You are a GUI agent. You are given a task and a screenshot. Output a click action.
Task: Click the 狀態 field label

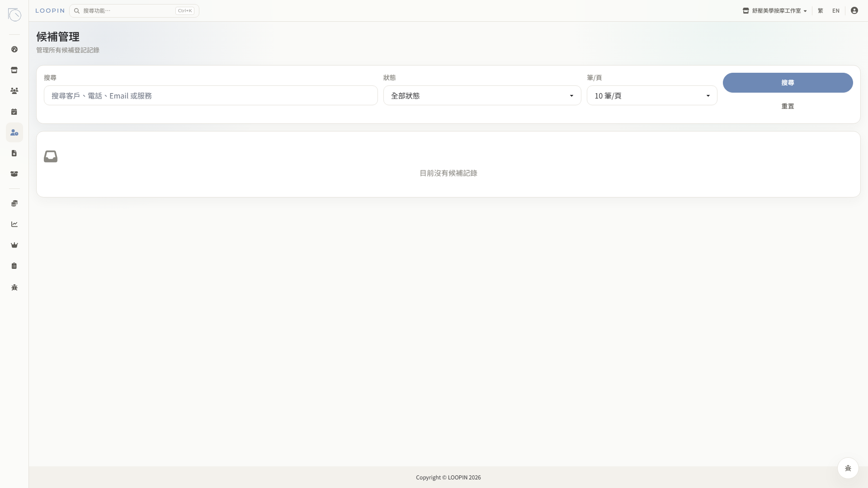point(390,78)
